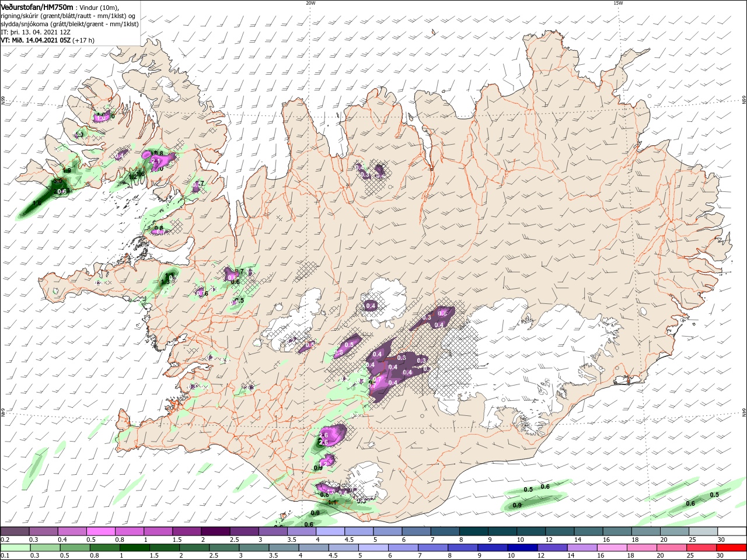Image resolution: width=747 pixels, height=560 pixels.
Task: Select the "(+17 h)" forecast offset text
Action: (x=84, y=40)
